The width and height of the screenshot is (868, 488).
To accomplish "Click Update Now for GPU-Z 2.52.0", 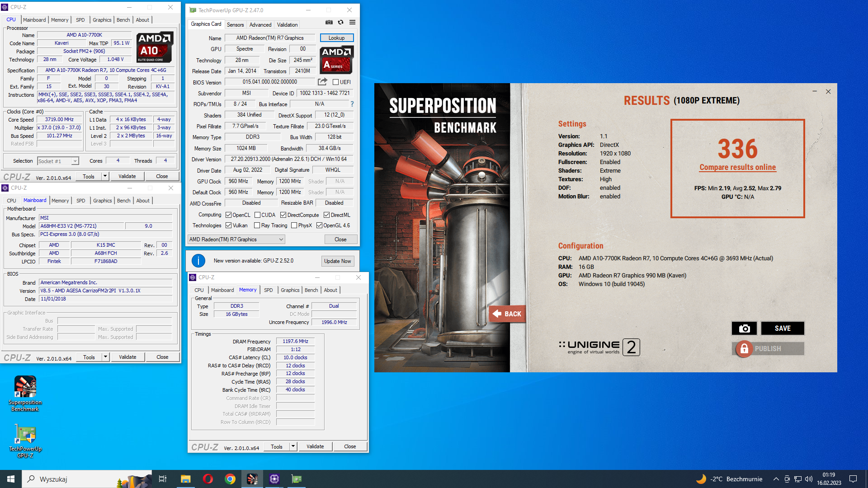I will click(x=338, y=261).
